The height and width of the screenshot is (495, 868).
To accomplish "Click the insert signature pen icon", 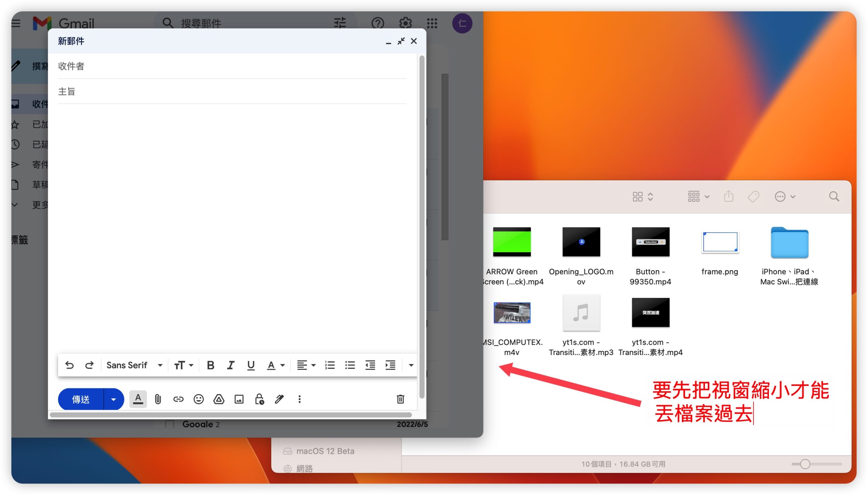I will (x=279, y=399).
